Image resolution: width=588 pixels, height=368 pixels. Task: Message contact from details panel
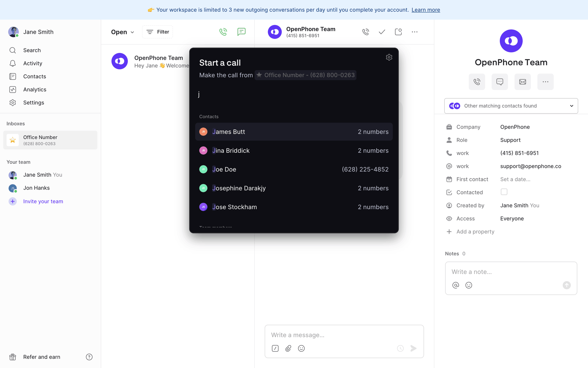(500, 82)
